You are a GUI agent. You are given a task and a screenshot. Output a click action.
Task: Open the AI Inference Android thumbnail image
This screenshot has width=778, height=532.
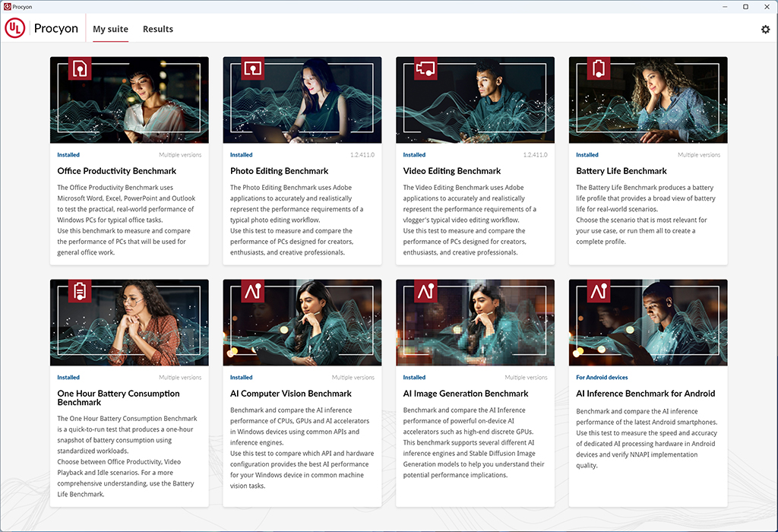click(x=648, y=322)
